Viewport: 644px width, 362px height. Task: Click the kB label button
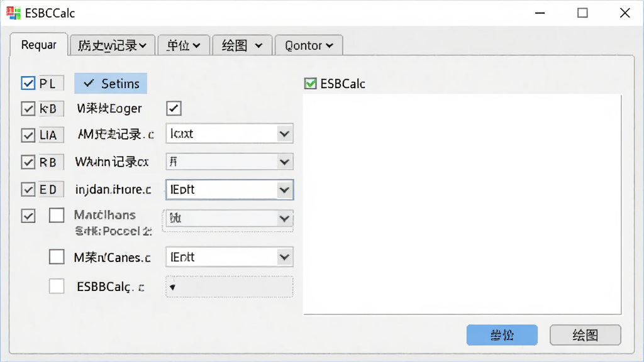tap(52, 109)
